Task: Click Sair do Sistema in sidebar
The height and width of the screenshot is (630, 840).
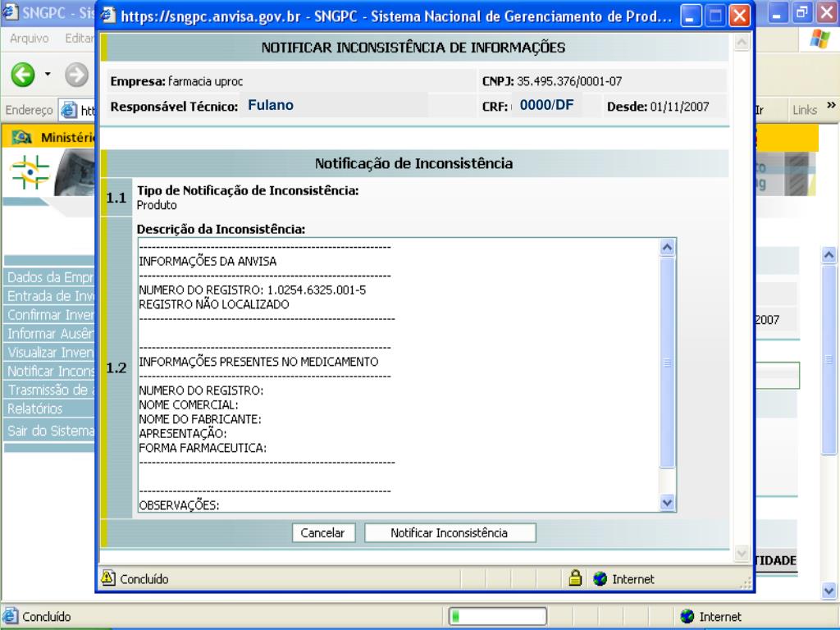Action: [50, 431]
